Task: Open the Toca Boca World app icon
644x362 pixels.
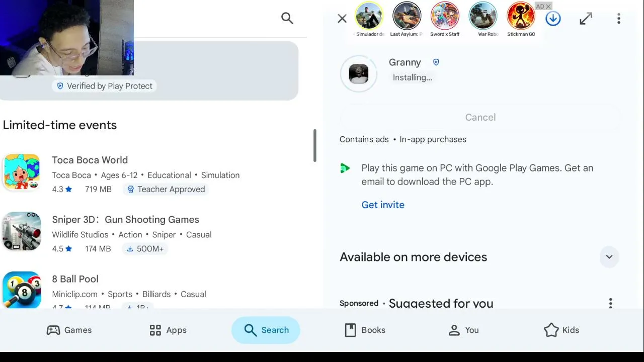Action: coord(22,172)
